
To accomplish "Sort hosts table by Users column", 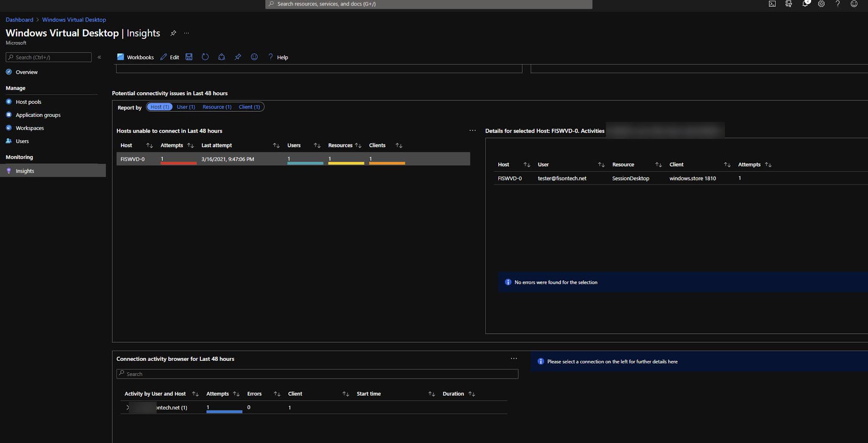I will [x=317, y=145].
